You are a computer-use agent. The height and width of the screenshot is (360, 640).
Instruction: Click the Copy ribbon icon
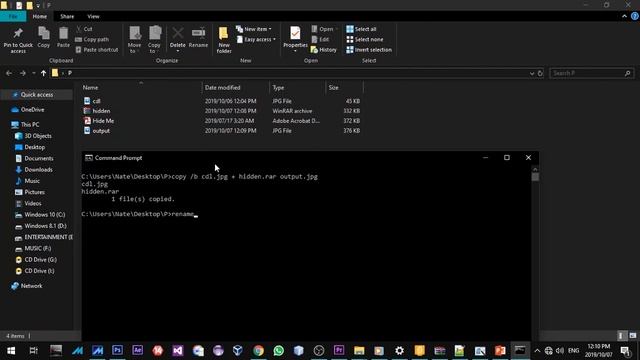(x=44, y=38)
